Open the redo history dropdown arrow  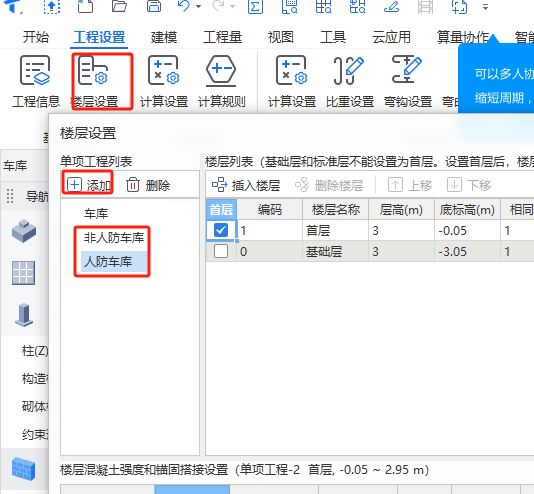coord(233,6)
